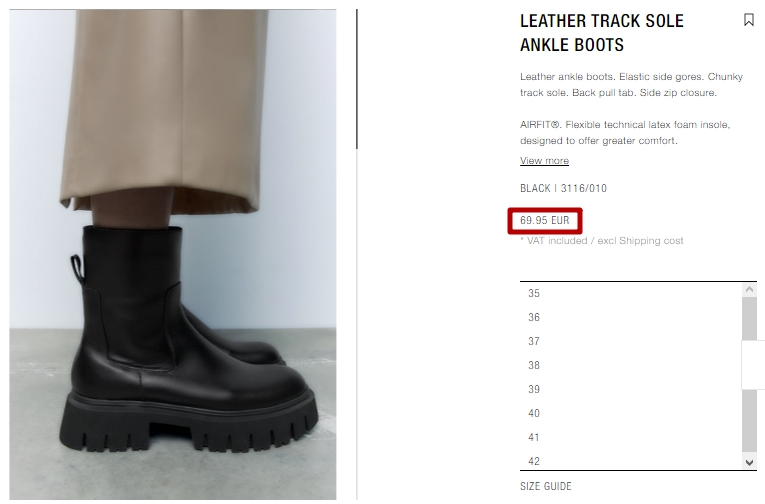Click the vertical image gallery scroll indicator
The width and height of the screenshot is (765, 504).
pos(357,79)
